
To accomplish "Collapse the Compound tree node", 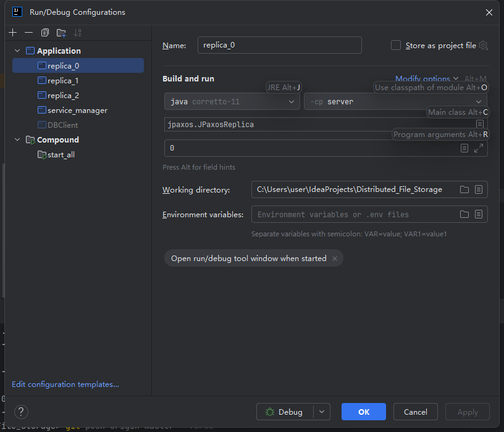I will pyautogui.click(x=17, y=139).
